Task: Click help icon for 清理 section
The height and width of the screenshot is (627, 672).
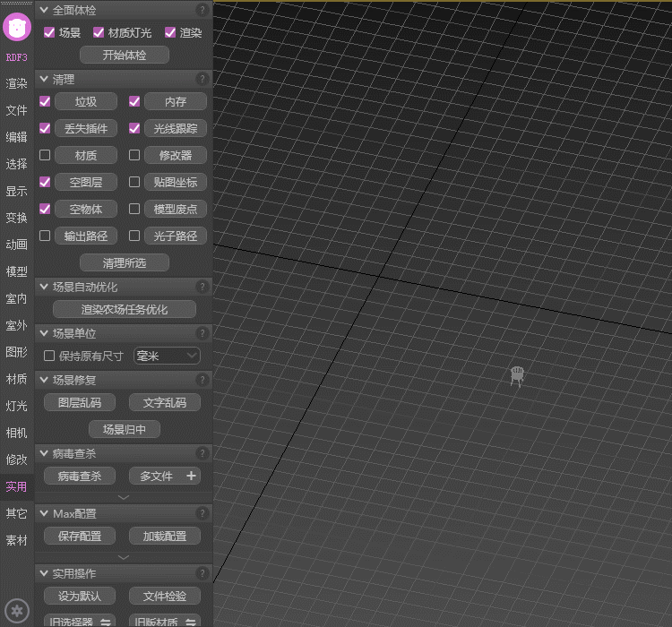Action: pos(202,80)
